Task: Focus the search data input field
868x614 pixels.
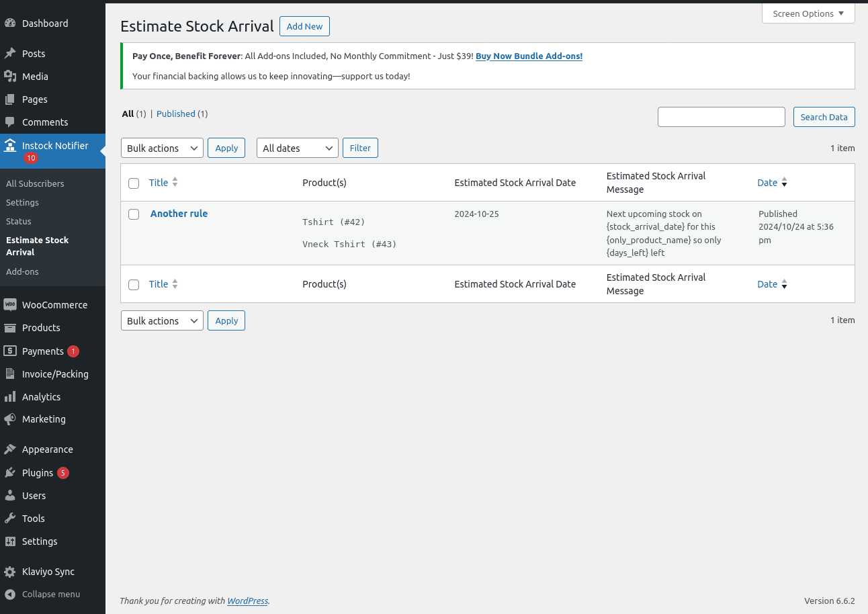Action: (722, 117)
